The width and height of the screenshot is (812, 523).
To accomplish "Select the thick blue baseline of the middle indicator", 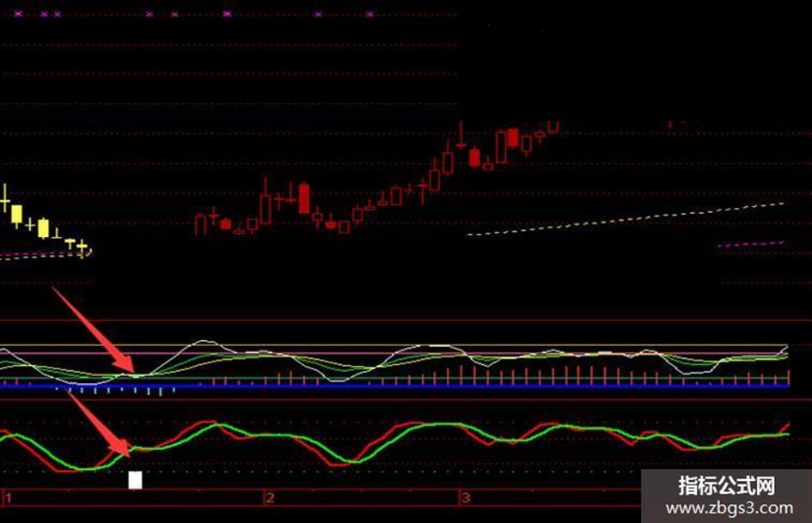I will pos(394,386).
